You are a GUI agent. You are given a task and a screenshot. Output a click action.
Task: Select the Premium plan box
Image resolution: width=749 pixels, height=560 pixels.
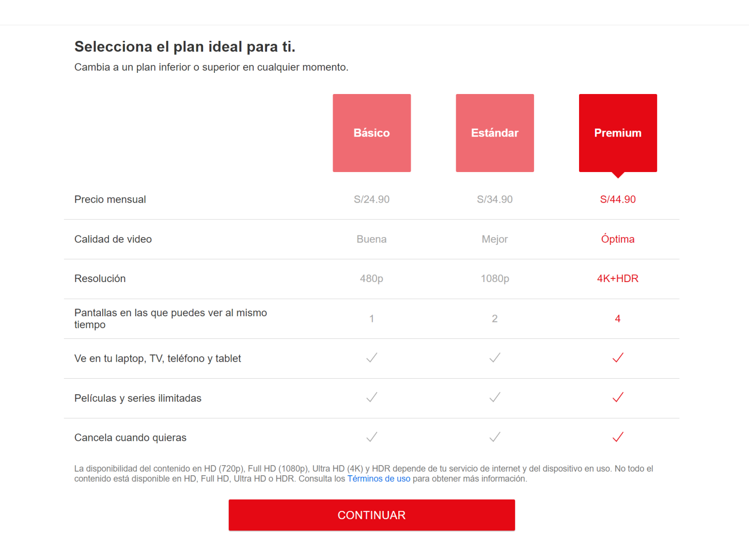618,133
